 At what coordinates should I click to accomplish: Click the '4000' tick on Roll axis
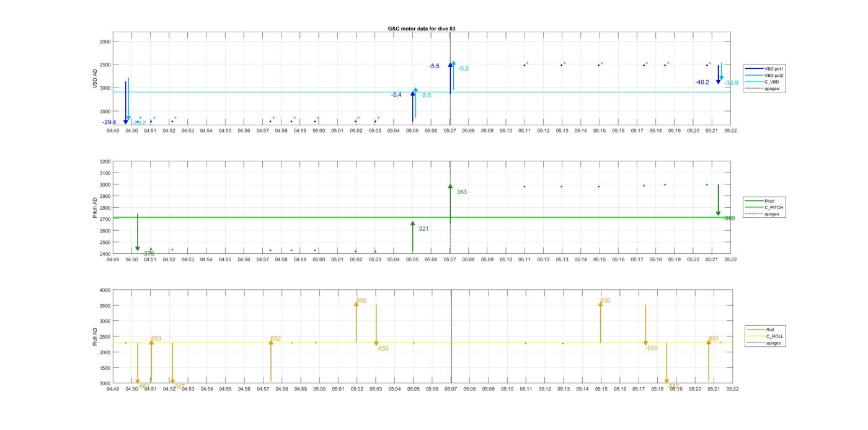click(105, 290)
